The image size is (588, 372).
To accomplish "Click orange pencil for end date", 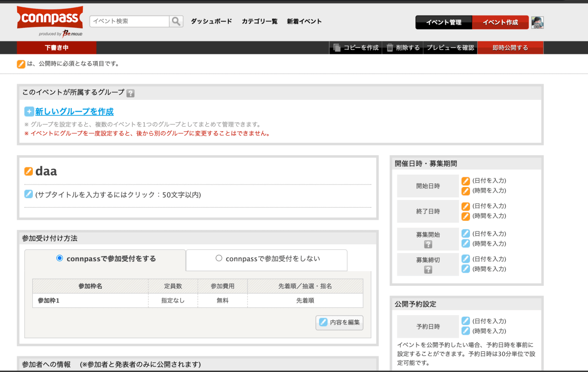I will tap(465, 206).
